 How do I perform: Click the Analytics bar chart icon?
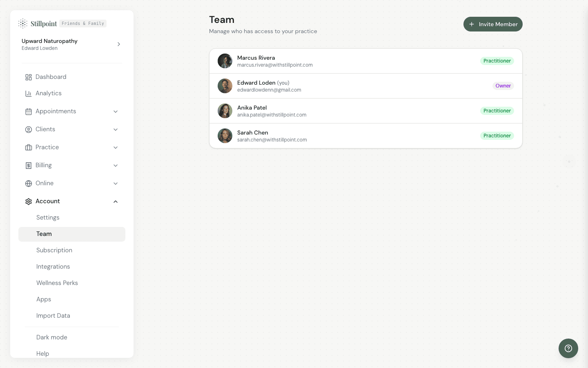[x=29, y=94]
